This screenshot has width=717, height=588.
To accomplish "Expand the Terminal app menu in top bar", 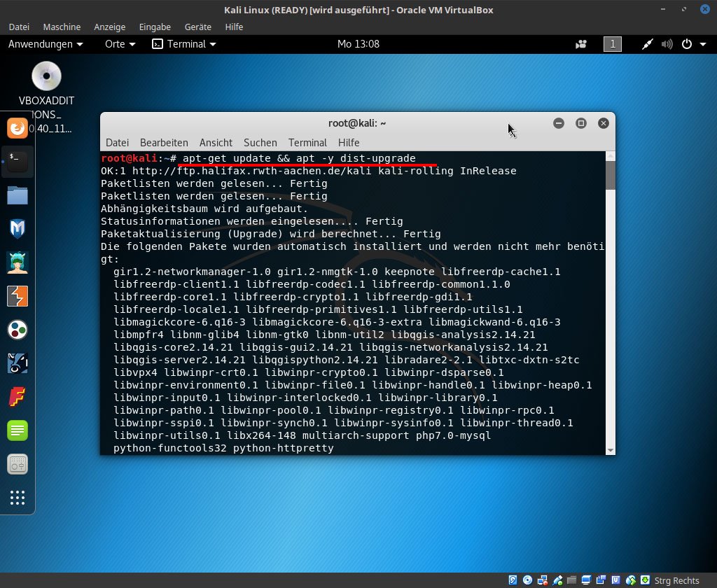I will tap(184, 44).
